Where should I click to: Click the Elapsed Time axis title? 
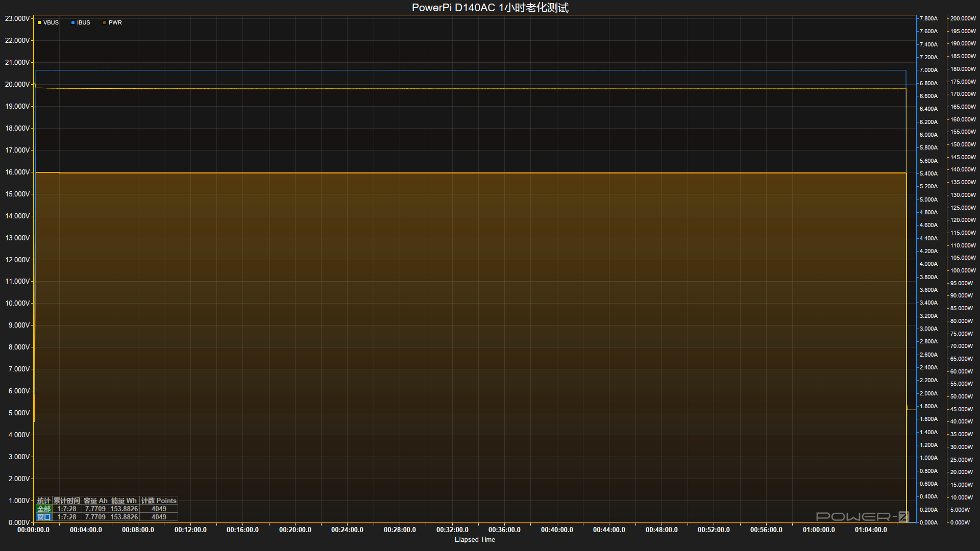point(475,539)
